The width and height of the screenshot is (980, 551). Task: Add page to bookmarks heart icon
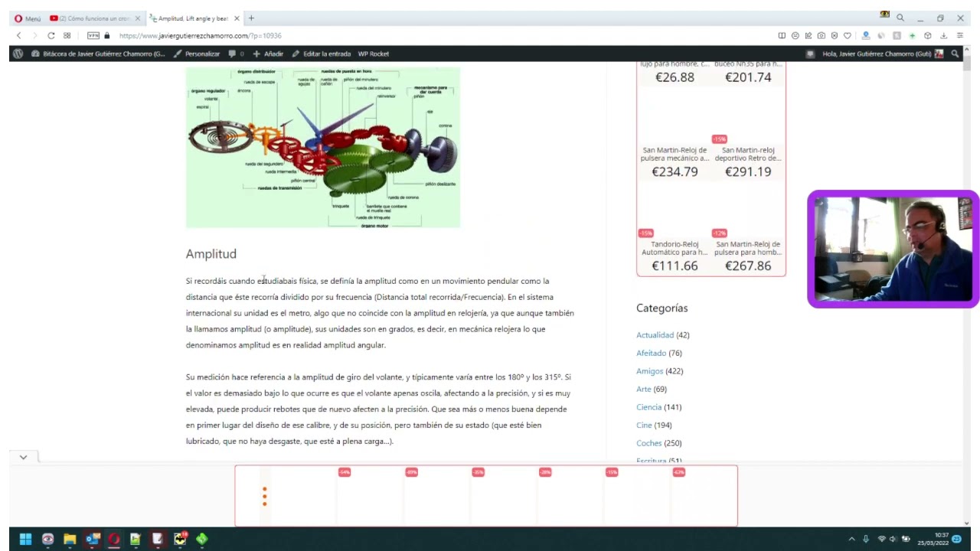pyautogui.click(x=847, y=36)
